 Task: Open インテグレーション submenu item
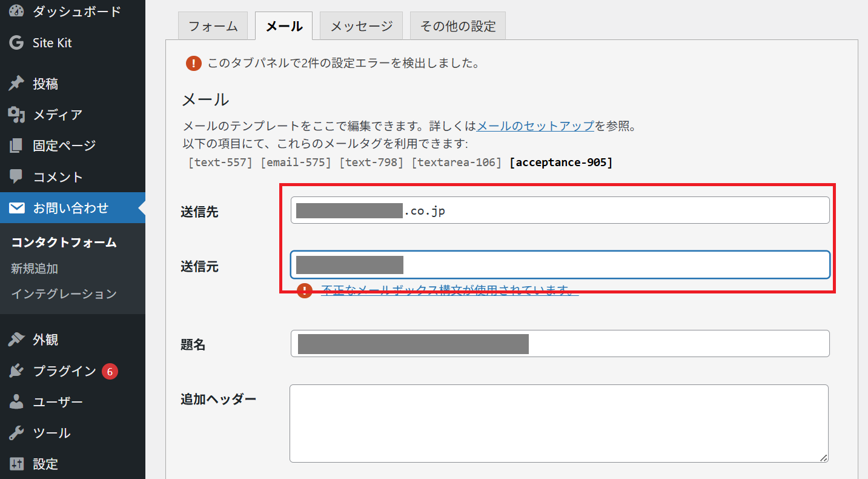(x=64, y=293)
